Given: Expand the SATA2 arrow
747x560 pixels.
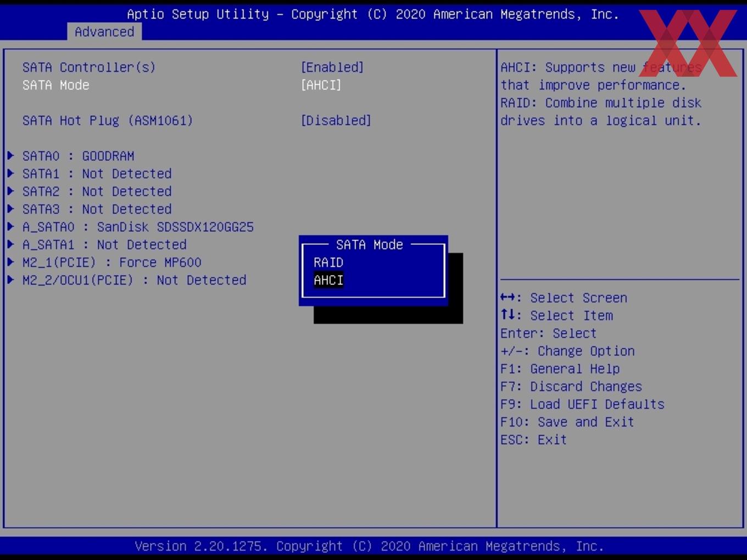Looking at the screenshot, I should pyautogui.click(x=10, y=191).
